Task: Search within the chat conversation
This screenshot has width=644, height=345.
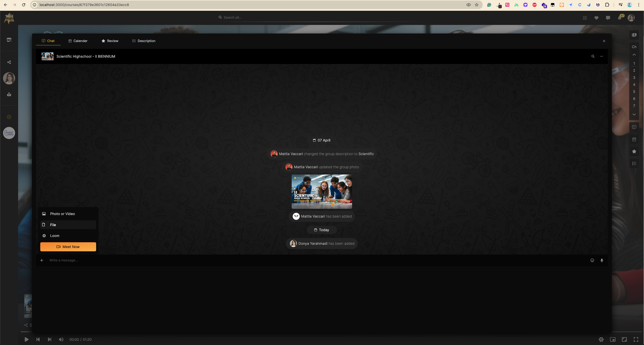Action: tap(593, 56)
